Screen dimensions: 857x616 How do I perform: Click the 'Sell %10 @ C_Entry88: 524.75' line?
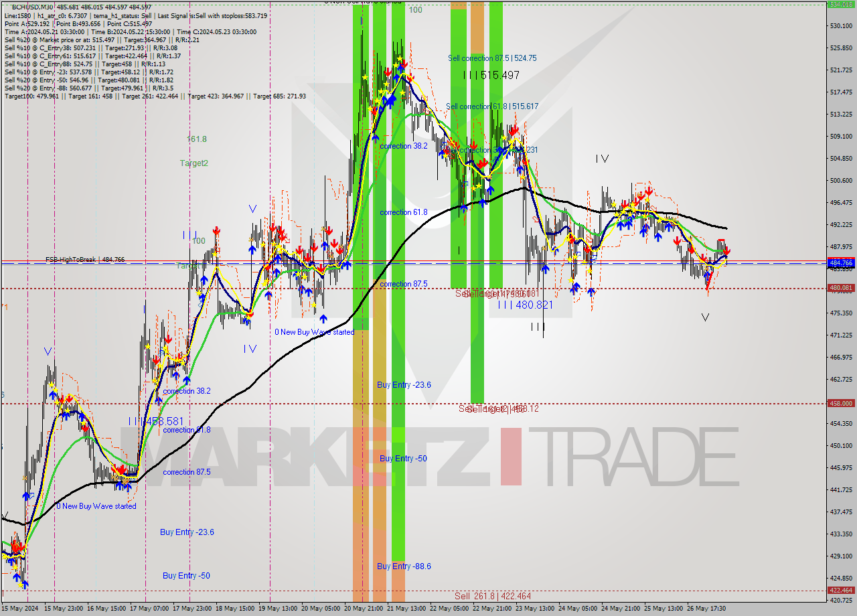click(x=84, y=64)
